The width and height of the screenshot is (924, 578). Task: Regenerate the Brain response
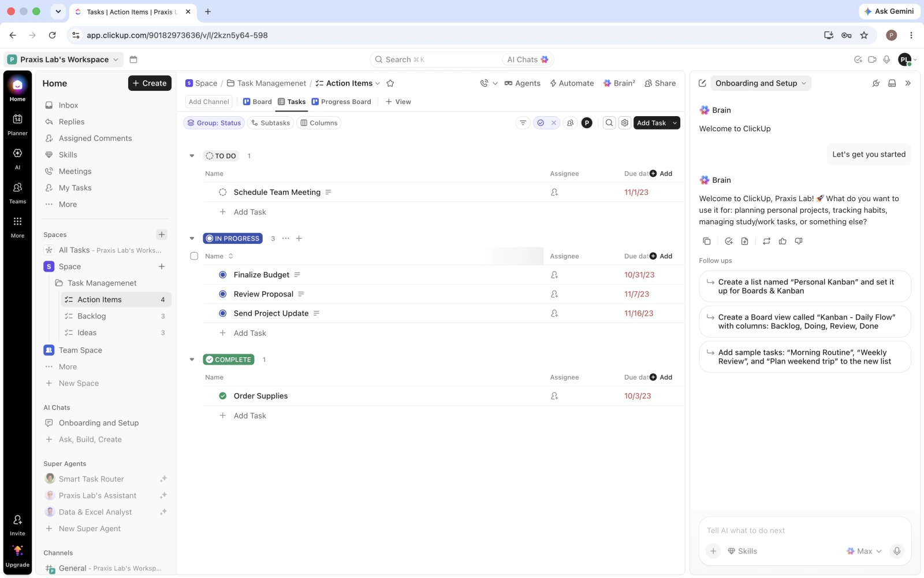(766, 241)
